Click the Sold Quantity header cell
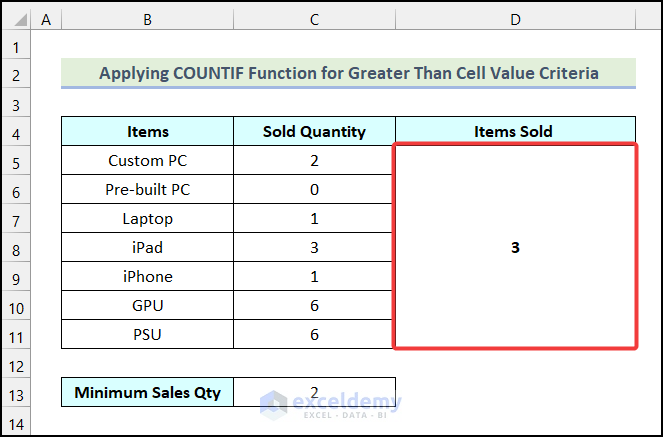Viewport: 663px width, 437px height. (x=314, y=131)
